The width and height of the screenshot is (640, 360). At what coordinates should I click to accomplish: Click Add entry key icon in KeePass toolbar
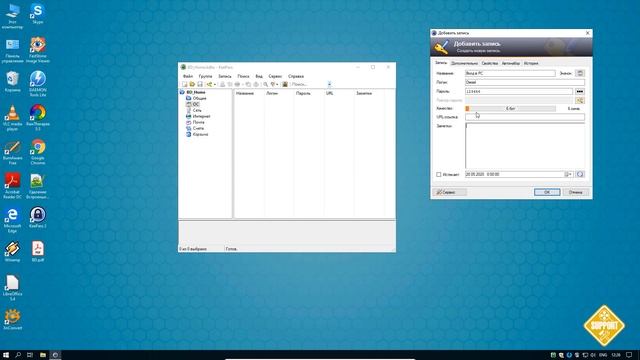[x=209, y=84]
